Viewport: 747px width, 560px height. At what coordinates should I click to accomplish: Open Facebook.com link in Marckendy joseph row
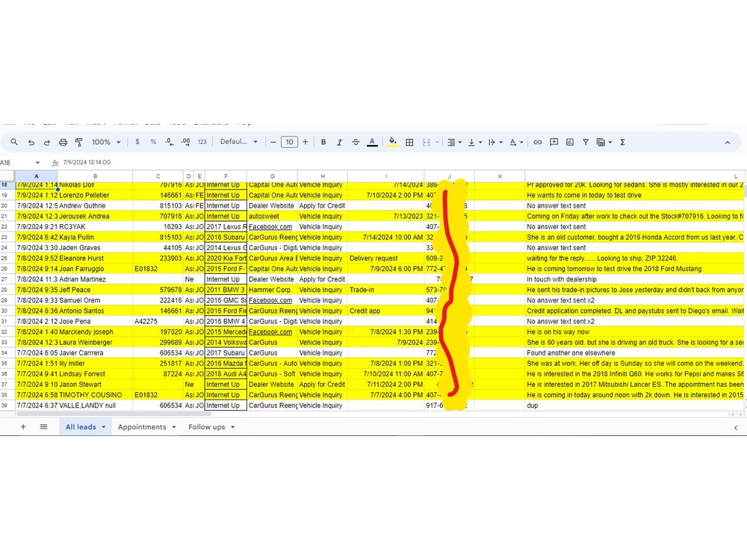270,332
